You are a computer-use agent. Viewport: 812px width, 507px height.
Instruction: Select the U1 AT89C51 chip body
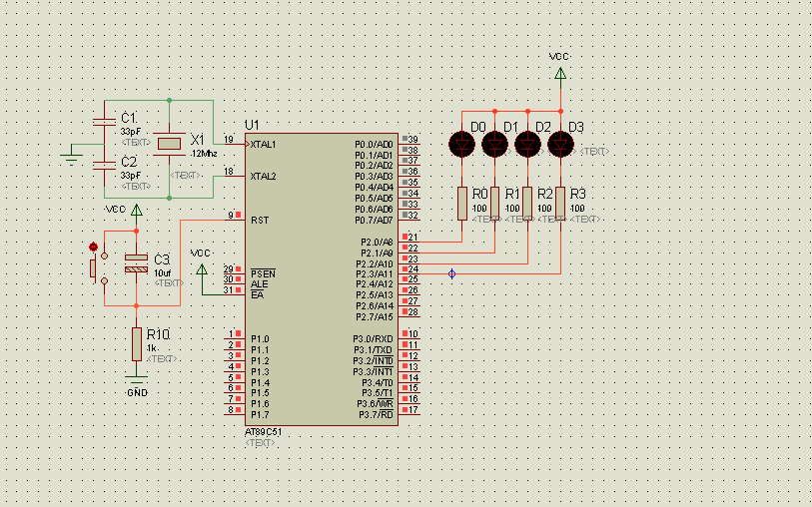322,279
